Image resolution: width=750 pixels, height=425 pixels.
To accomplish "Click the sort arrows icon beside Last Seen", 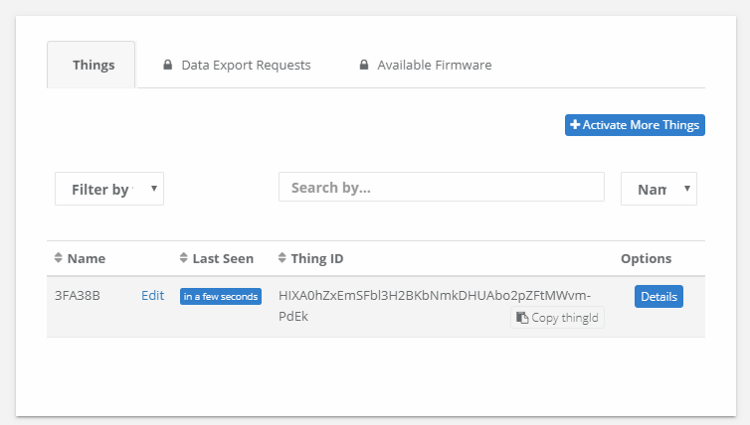I will 184,258.
